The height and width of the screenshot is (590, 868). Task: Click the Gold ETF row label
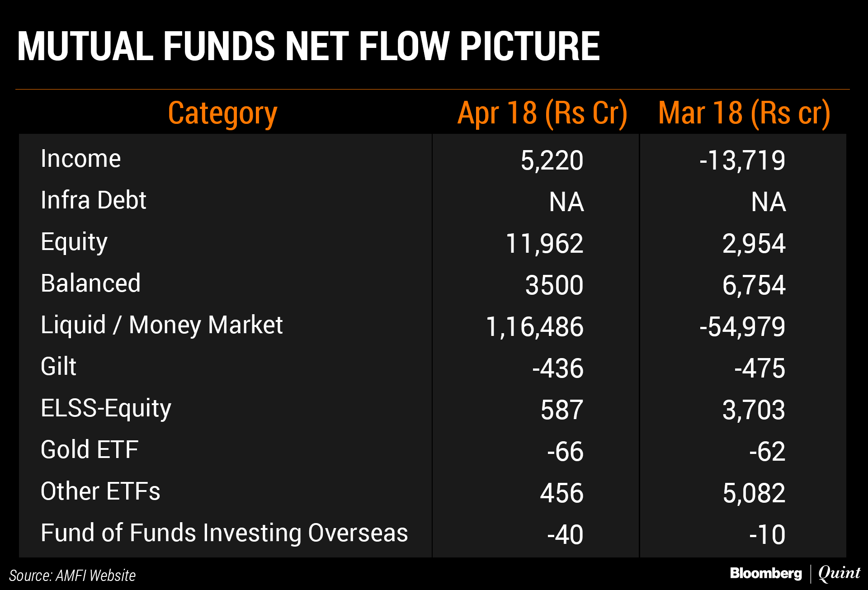90,450
